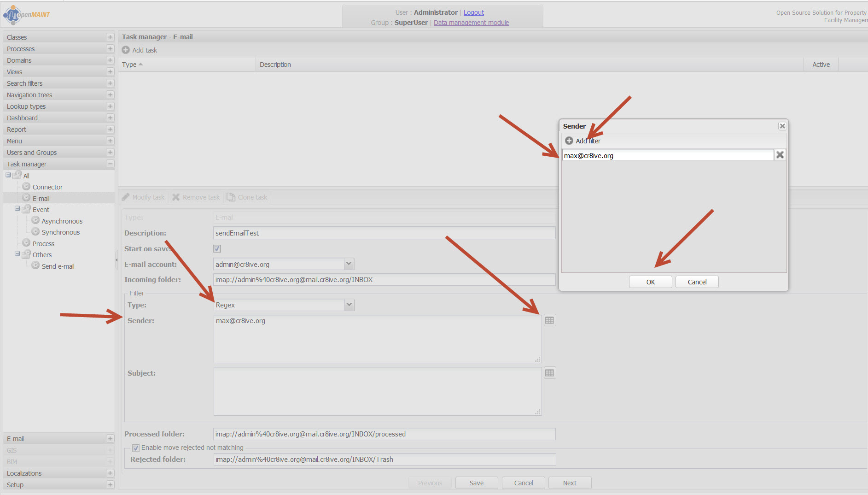Click the openMAINT logo

pos(27,15)
